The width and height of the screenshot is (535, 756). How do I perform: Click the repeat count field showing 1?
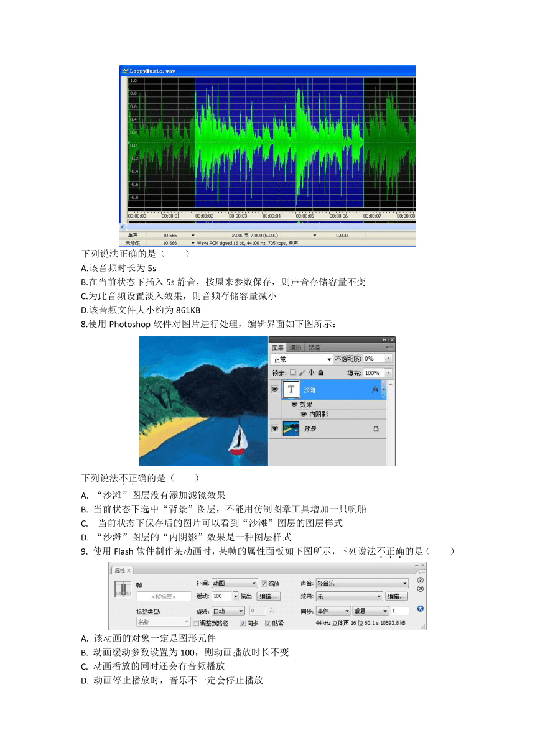399,611
